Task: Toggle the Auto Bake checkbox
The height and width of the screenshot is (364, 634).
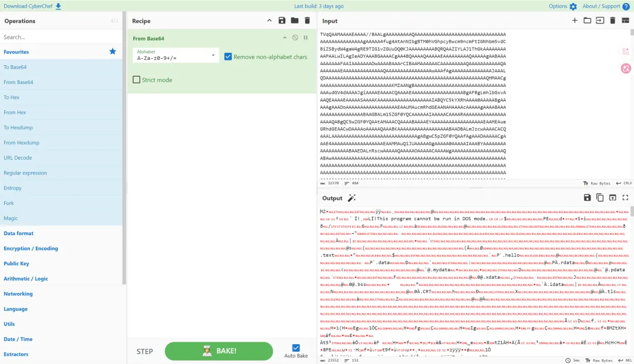Action: point(296,348)
